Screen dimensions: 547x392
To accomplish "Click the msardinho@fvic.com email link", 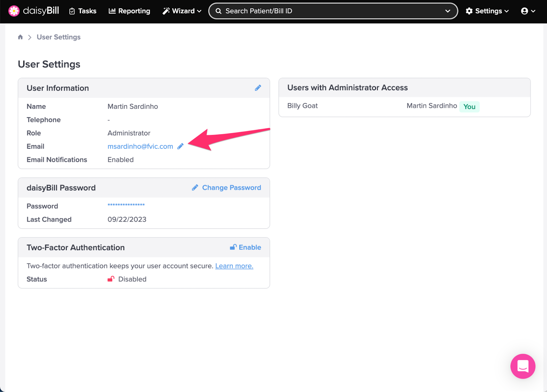I will (140, 146).
